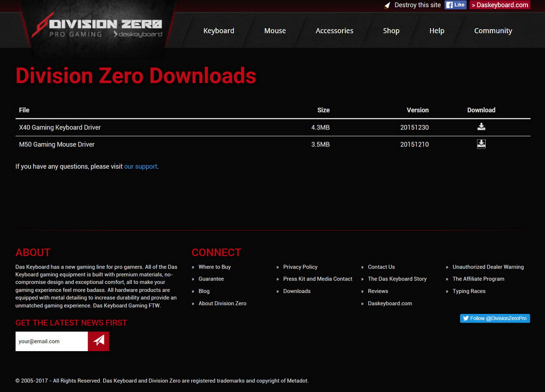Screen dimensions: 545x392
Task: Open the Keyboard menu
Action: point(219,31)
